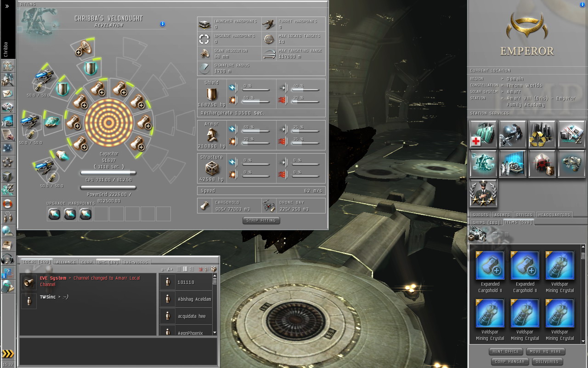Click the Strip Fitting button
The image size is (588, 368).
[261, 220]
